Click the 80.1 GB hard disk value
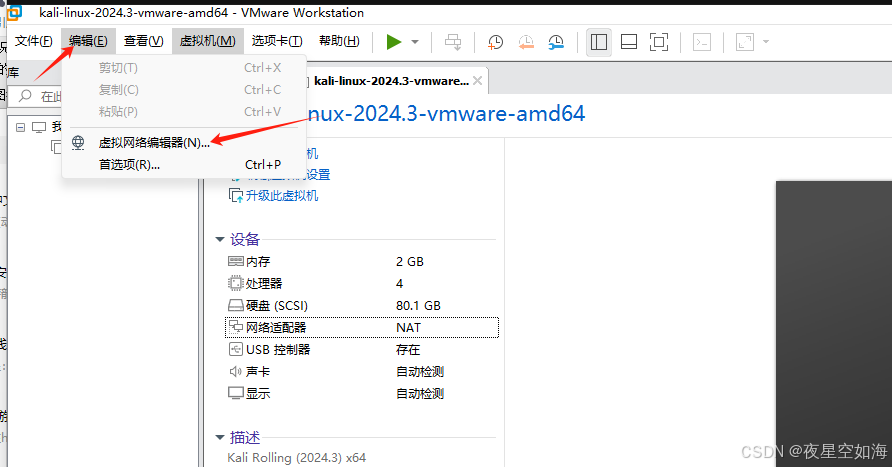 point(418,305)
